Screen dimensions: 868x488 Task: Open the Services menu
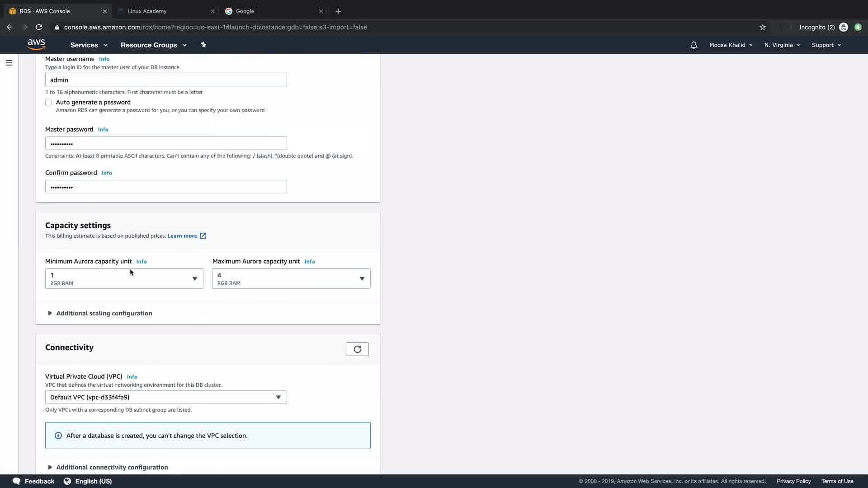pos(89,45)
